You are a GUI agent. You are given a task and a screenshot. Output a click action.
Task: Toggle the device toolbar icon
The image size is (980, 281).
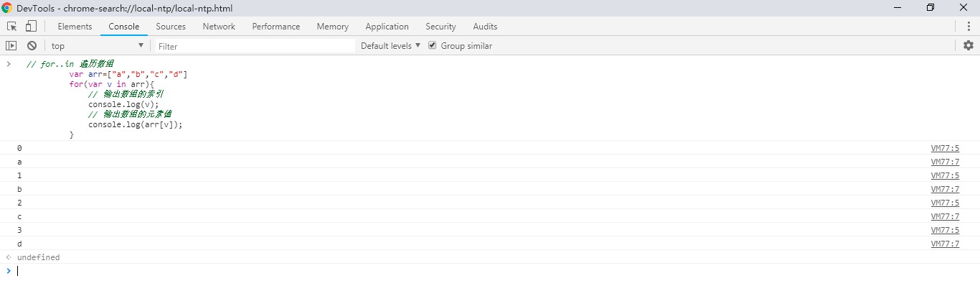click(31, 27)
